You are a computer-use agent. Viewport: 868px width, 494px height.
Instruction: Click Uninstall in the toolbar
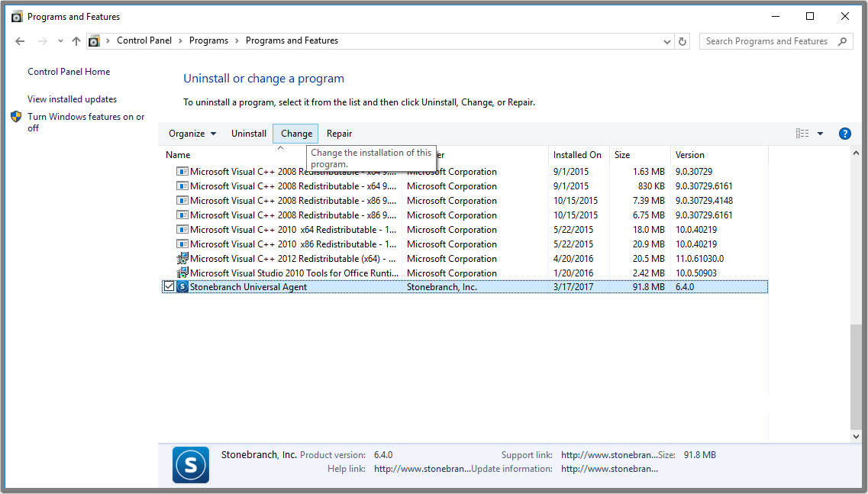pos(249,134)
